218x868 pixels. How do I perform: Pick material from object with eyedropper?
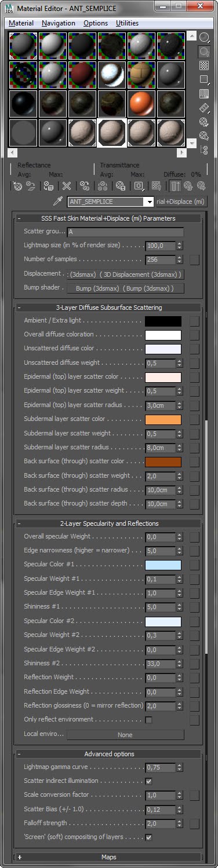(x=57, y=202)
